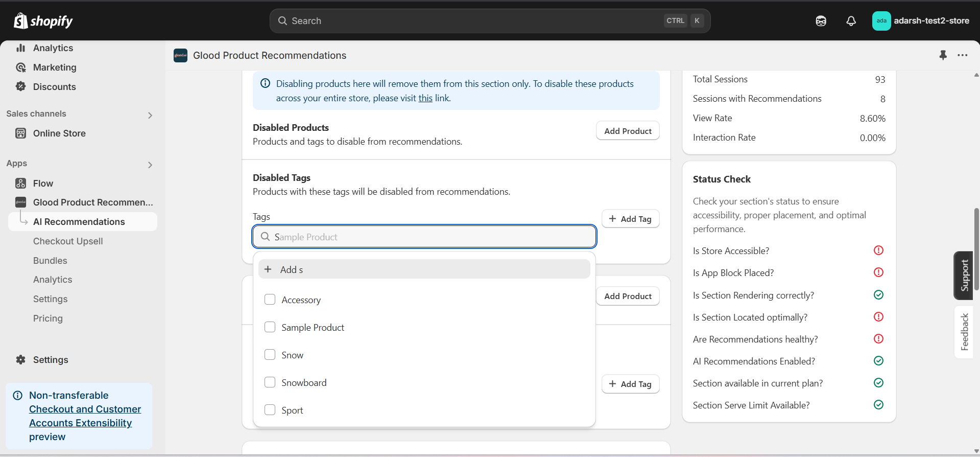Follow the "this" link in info banner

tap(425, 98)
